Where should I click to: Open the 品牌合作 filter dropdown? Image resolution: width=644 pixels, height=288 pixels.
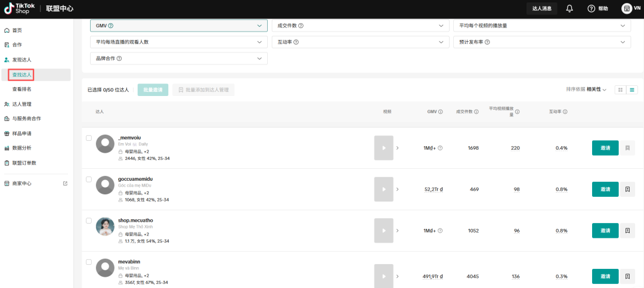(179, 58)
